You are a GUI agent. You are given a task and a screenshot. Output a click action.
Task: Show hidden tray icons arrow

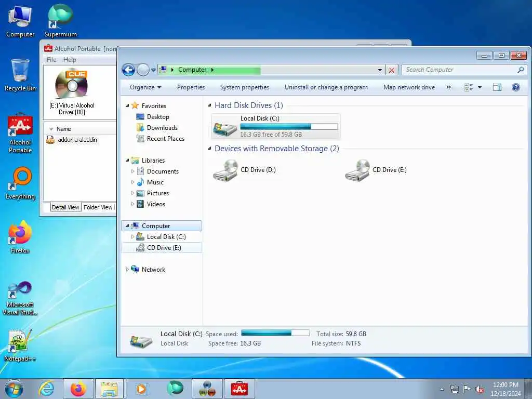[x=442, y=389]
